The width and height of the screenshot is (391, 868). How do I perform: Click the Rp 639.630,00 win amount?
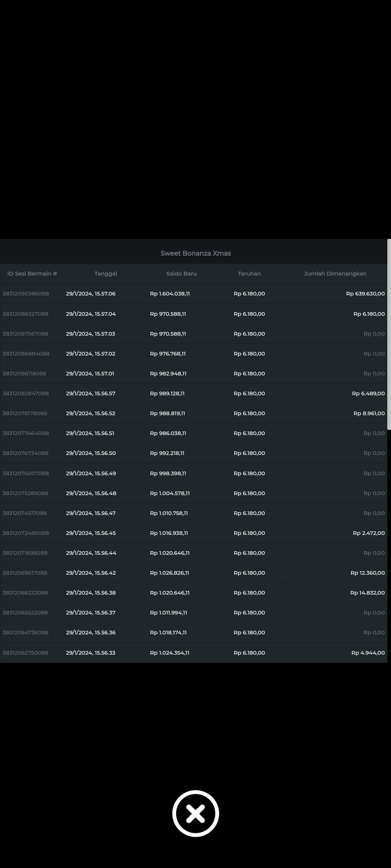tap(365, 294)
